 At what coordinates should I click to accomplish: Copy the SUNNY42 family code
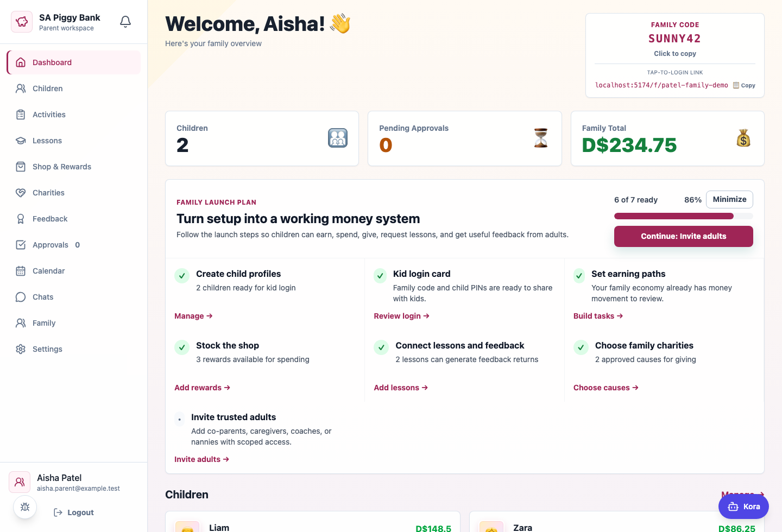[x=674, y=39]
